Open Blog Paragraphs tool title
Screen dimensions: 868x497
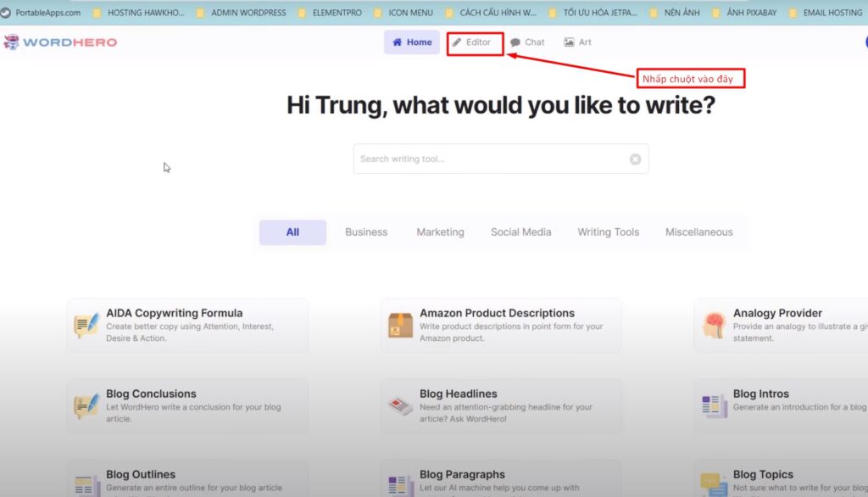pyautogui.click(x=462, y=474)
